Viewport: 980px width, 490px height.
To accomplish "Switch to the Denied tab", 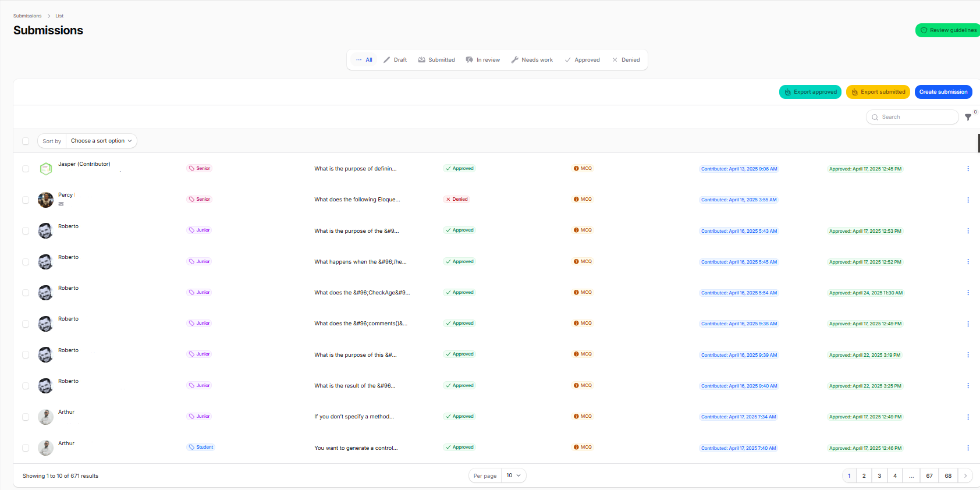I will coord(626,59).
